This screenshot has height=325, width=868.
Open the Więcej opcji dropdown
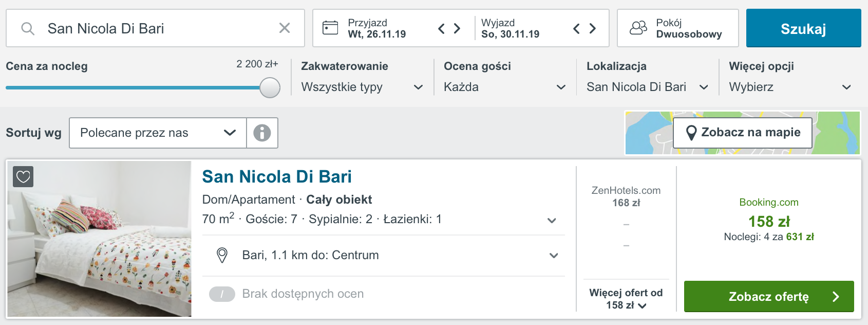[790, 87]
